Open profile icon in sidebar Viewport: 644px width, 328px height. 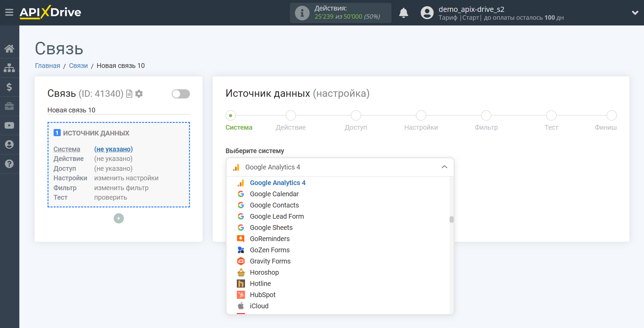pos(10,145)
